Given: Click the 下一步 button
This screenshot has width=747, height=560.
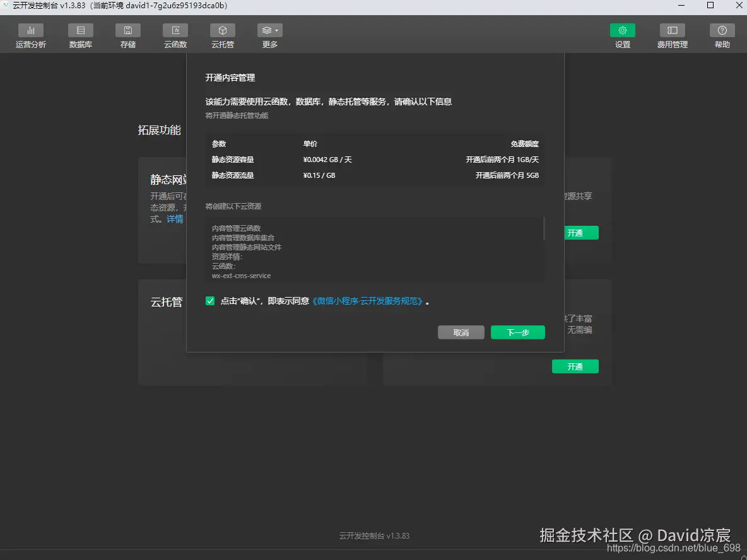Looking at the screenshot, I should point(517,332).
